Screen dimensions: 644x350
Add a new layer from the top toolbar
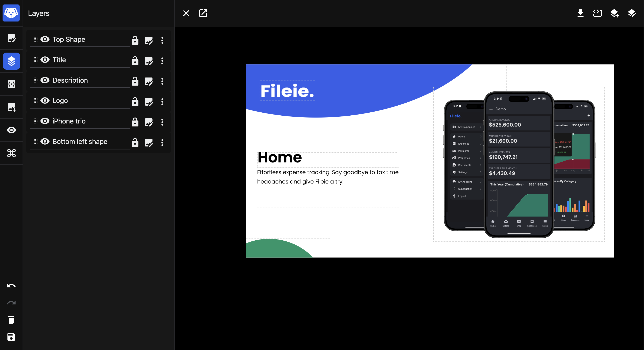pos(614,13)
